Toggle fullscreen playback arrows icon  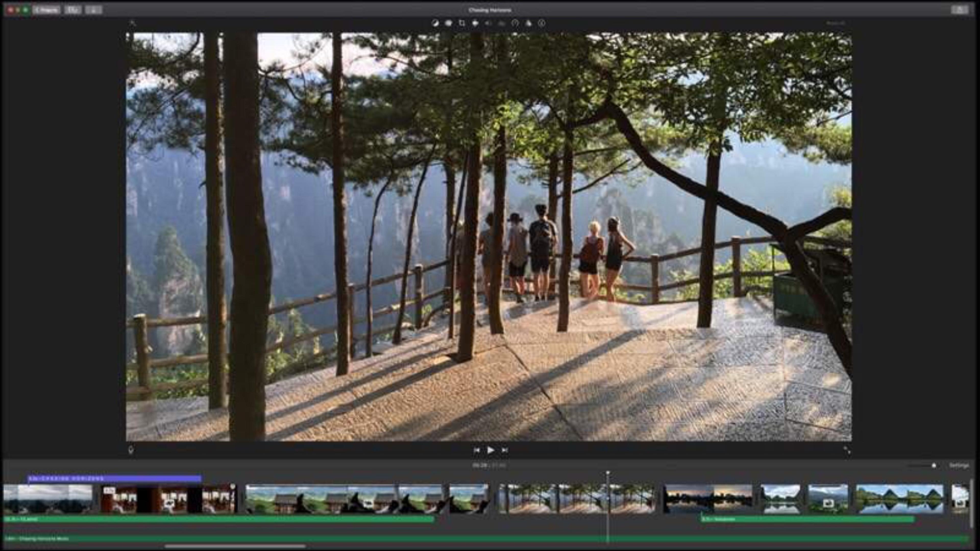(847, 450)
